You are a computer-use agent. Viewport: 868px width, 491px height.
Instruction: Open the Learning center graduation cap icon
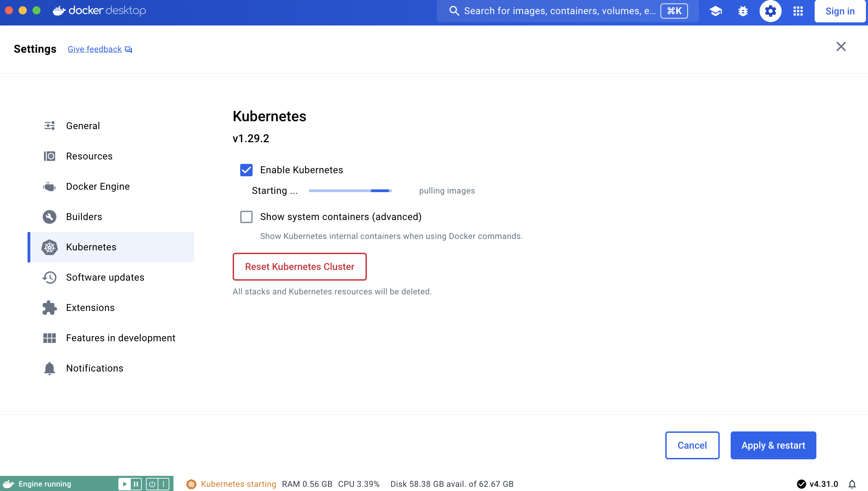716,11
